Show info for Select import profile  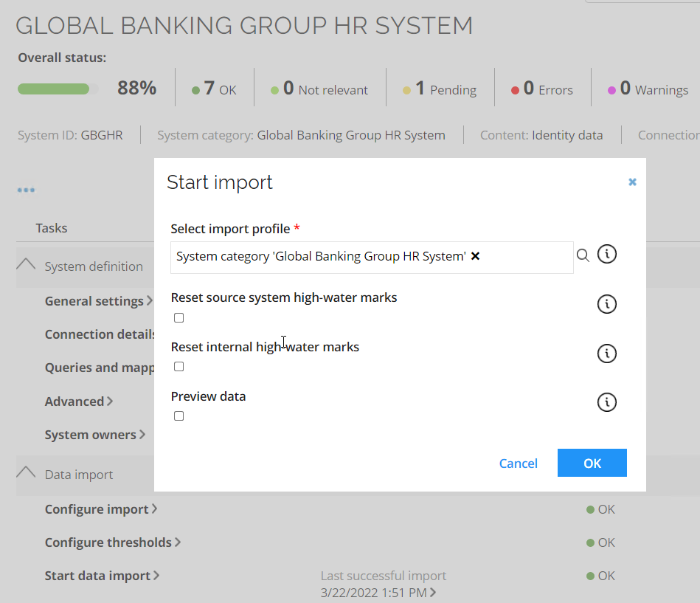pyautogui.click(x=607, y=254)
